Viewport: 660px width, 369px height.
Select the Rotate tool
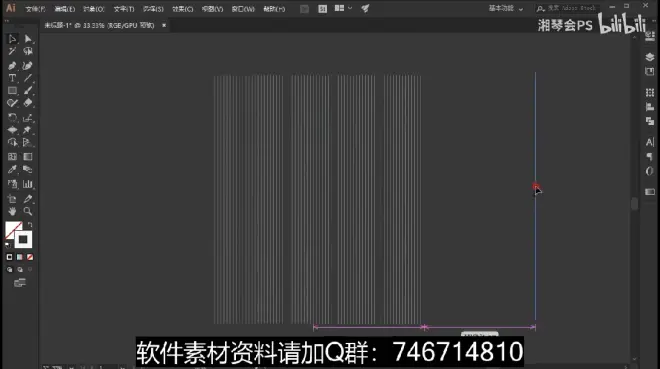(x=12, y=118)
